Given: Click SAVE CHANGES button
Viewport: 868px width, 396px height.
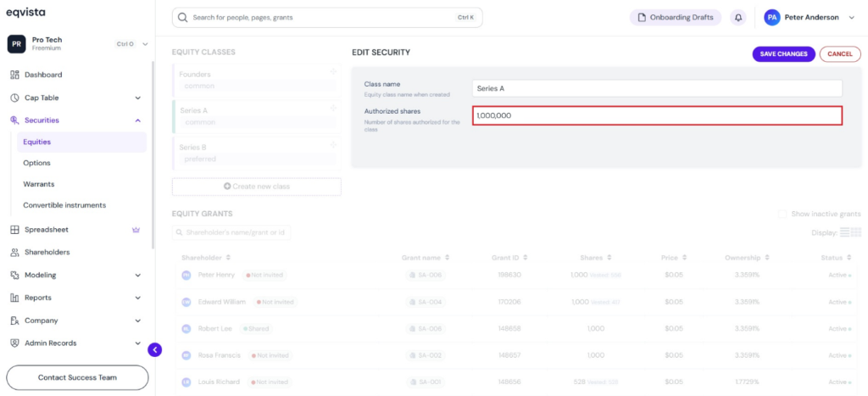Looking at the screenshot, I should pyautogui.click(x=783, y=53).
